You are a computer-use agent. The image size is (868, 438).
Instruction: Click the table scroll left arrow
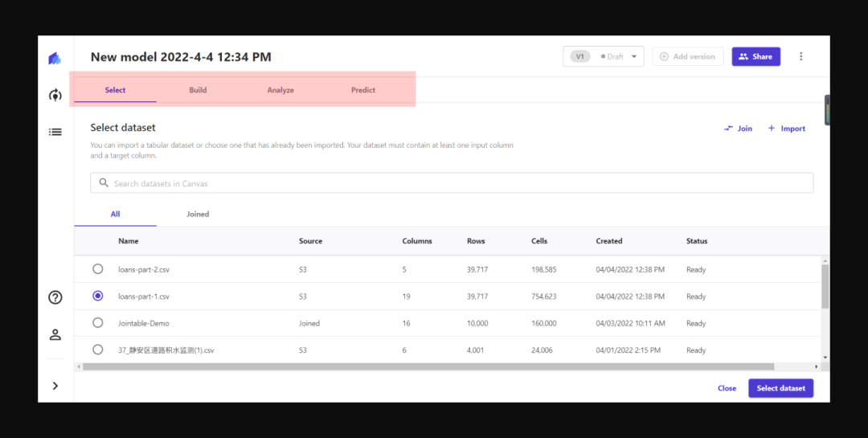(x=79, y=366)
